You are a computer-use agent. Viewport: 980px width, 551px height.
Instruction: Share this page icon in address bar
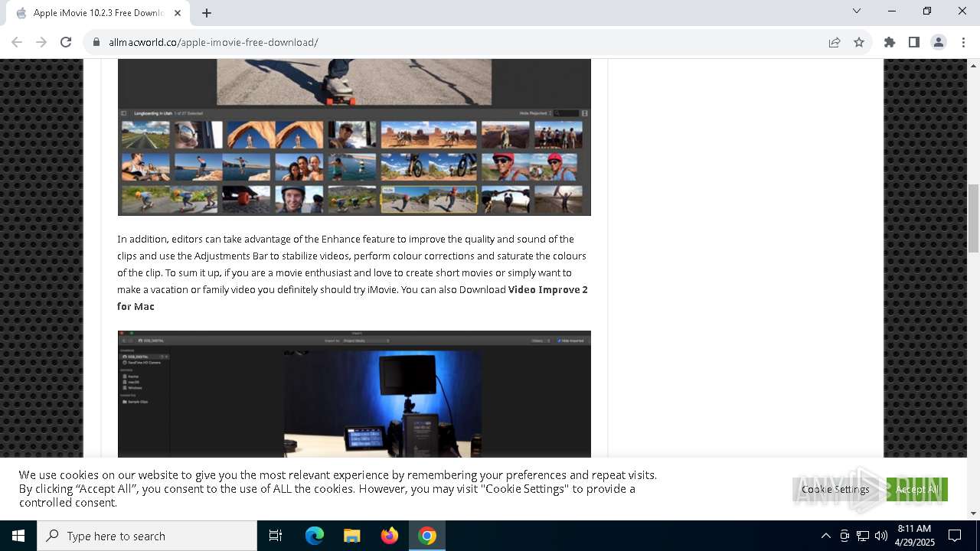[835, 42]
